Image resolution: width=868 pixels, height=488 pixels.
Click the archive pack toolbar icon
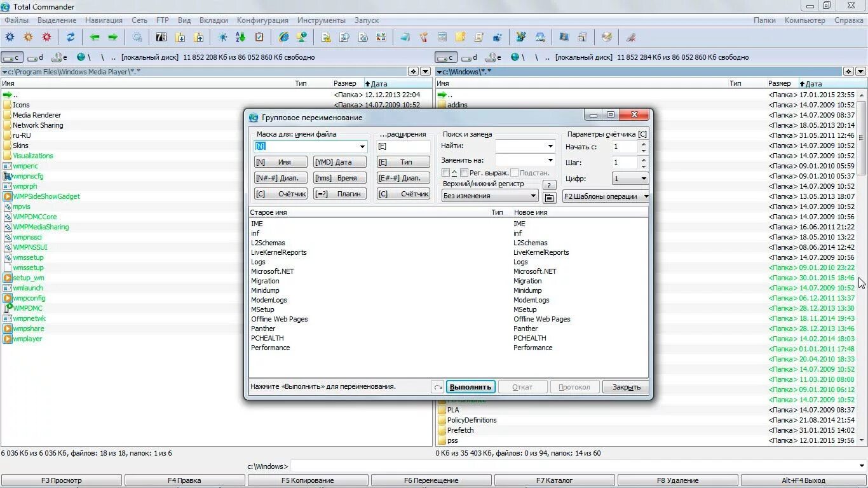pyautogui.click(x=161, y=37)
